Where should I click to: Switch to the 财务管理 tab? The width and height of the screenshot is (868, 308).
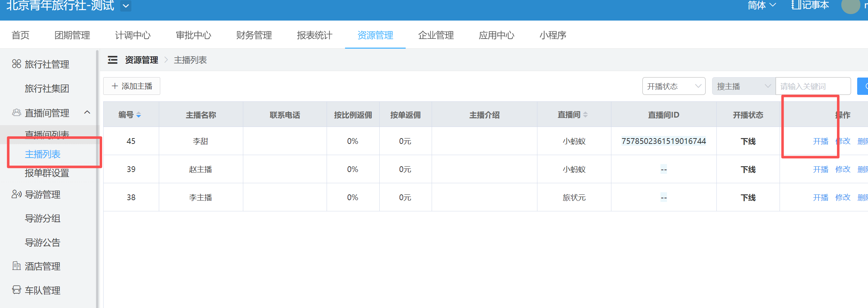pos(254,35)
